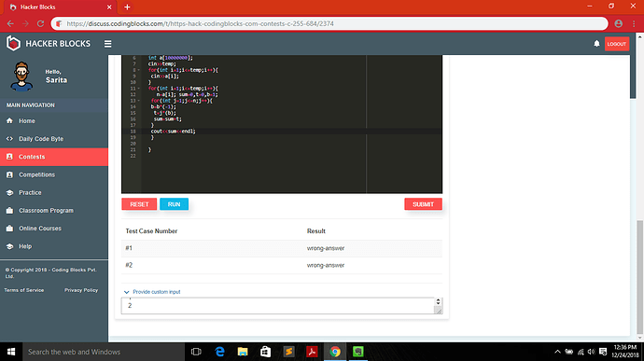Click the Contests sidebar icon
Screen dimensions: 644x361
coord(9,157)
